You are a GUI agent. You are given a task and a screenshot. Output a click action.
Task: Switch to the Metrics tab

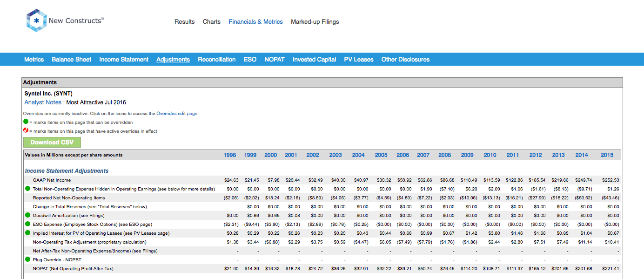pyautogui.click(x=34, y=60)
